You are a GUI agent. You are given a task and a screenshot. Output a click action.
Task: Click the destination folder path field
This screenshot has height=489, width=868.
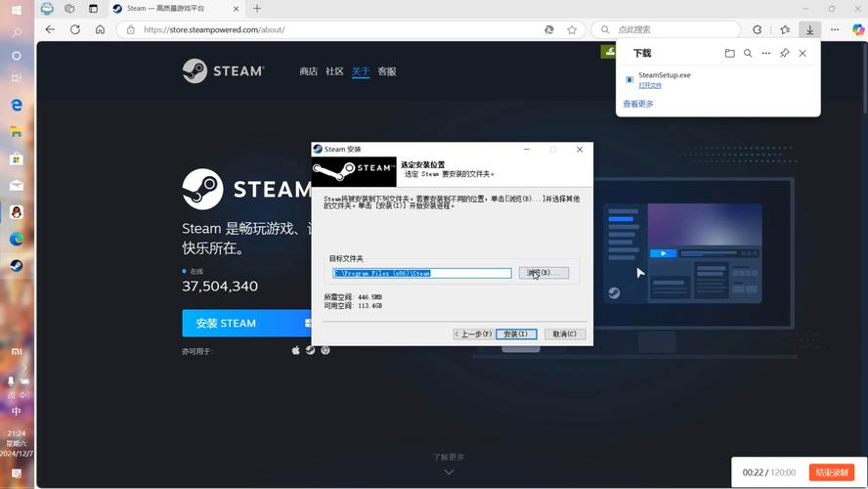pyautogui.click(x=421, y=273)
